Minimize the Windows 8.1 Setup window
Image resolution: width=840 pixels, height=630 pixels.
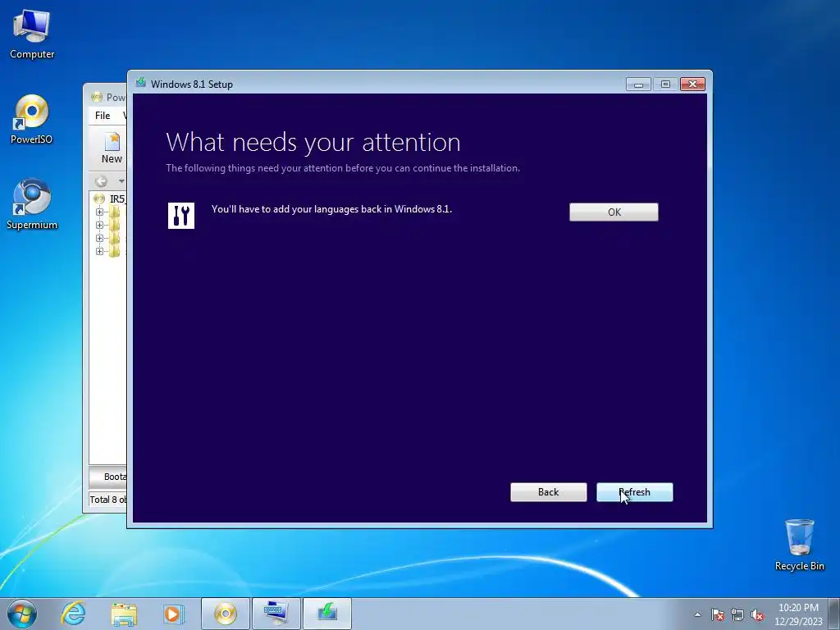point(638,84)
